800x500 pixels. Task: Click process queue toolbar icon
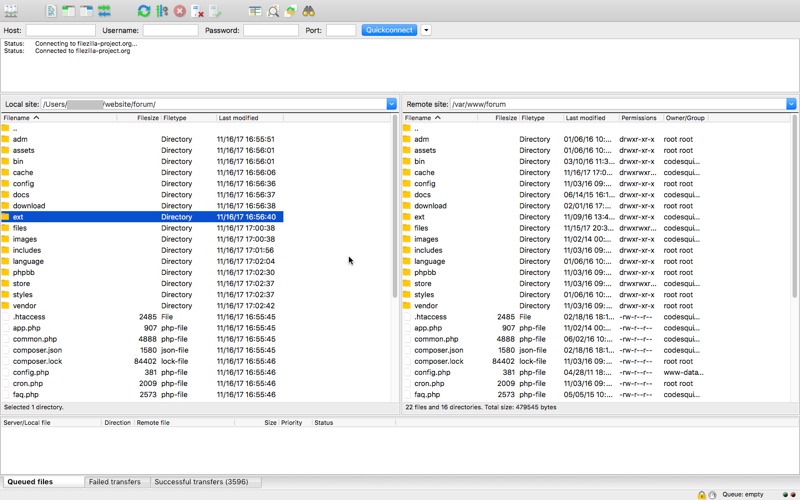pos(162,11)
